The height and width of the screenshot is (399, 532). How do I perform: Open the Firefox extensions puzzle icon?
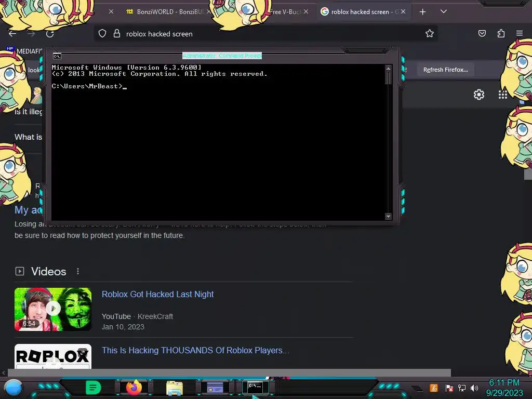(x=501, y=33)
